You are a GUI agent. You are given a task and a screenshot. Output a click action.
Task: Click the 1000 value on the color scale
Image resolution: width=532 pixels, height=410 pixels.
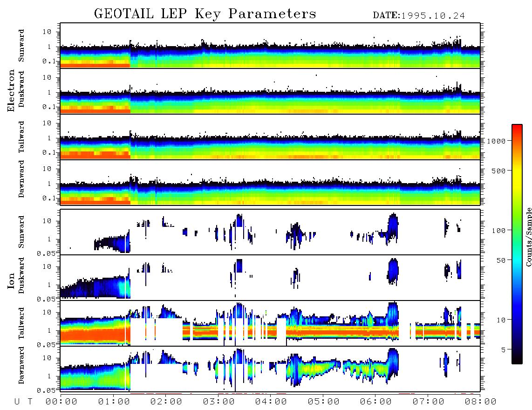pyautogui.click(x=496, y=141)
